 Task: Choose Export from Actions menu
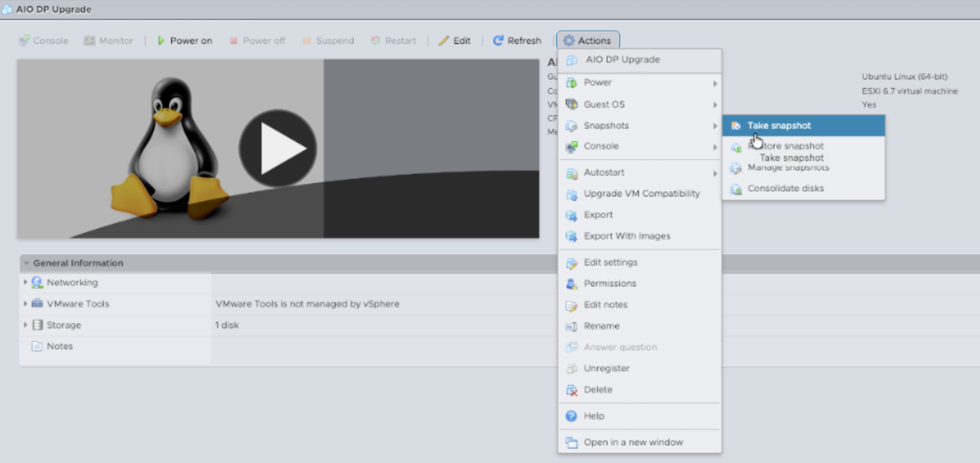640,214
